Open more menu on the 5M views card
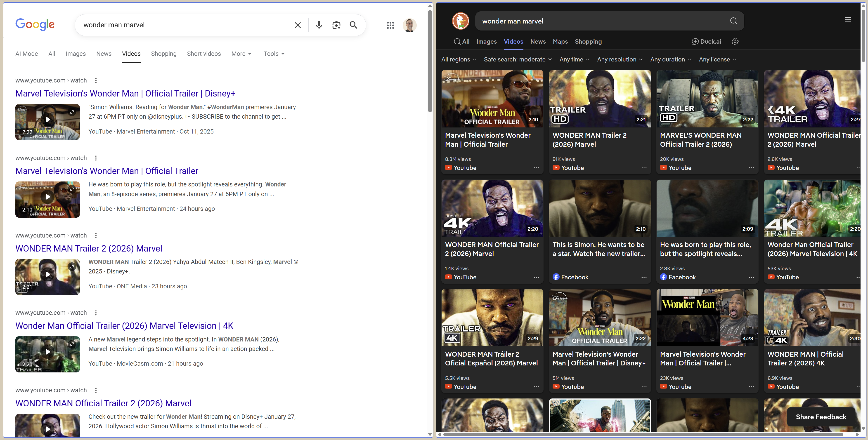 (643, 387)
